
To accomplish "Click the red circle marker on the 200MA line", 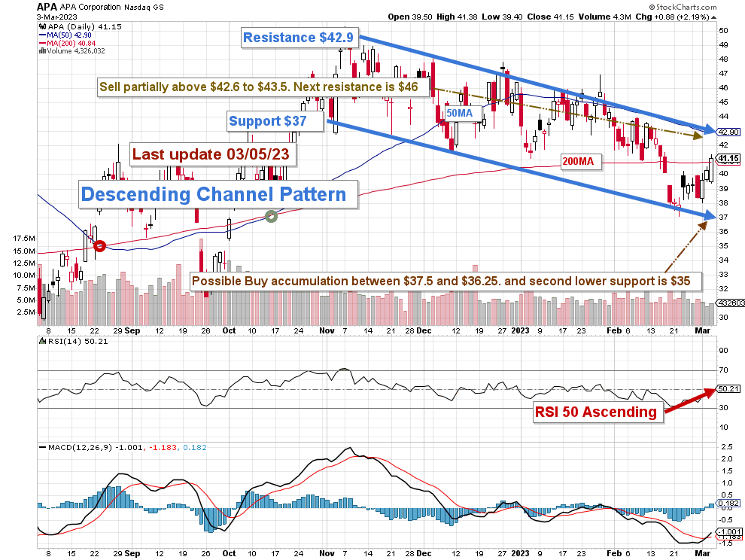I will coord(100,245).
